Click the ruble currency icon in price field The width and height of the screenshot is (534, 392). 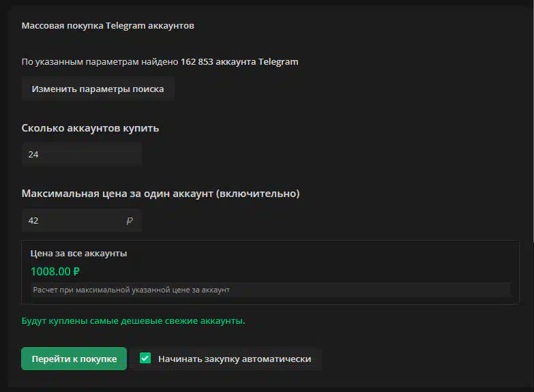pos(130,221)
